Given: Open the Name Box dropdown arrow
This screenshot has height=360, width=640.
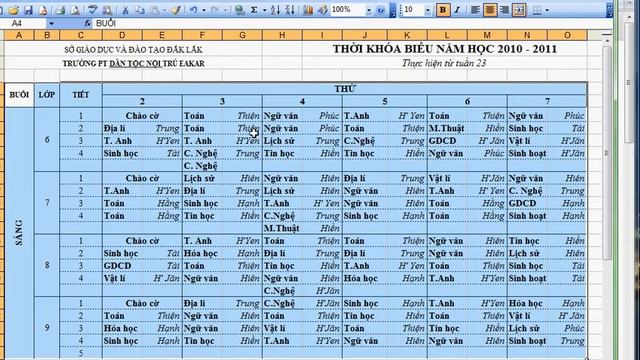Looking at the screenshot, I should 51,23.
